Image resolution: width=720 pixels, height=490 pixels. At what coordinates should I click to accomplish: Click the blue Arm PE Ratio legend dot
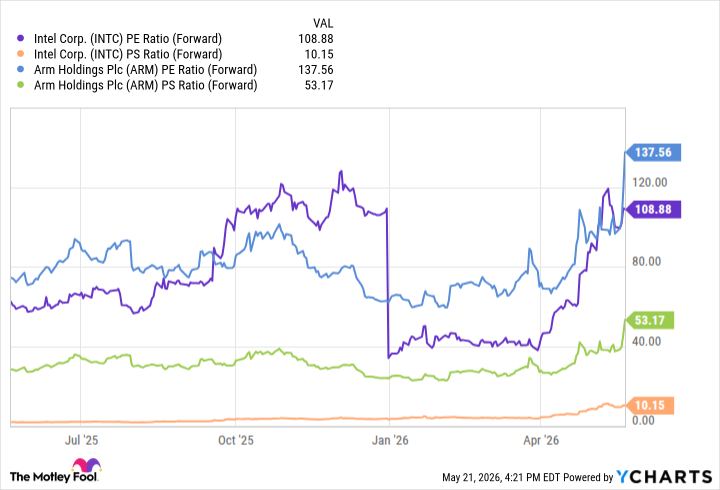tap(20, 70)
